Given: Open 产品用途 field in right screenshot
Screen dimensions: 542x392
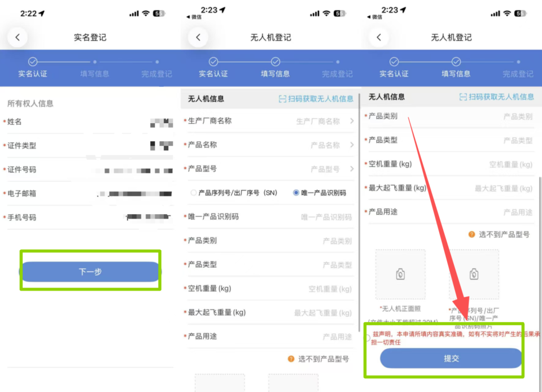Looking at the screenshot, I should [450, 212].
